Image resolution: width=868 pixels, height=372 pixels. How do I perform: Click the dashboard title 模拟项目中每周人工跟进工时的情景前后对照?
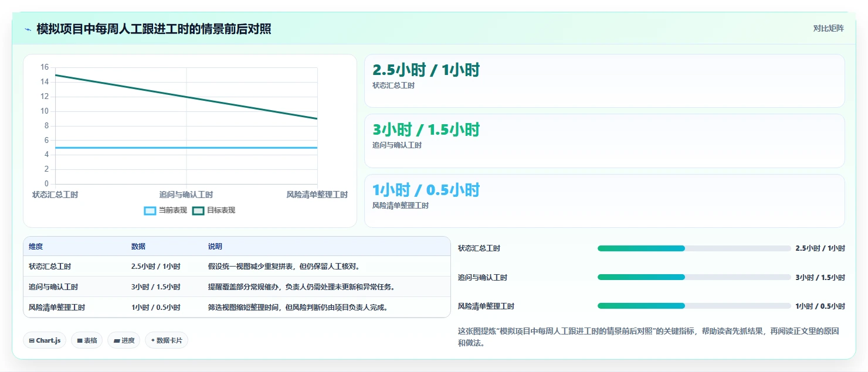point(154,29)
